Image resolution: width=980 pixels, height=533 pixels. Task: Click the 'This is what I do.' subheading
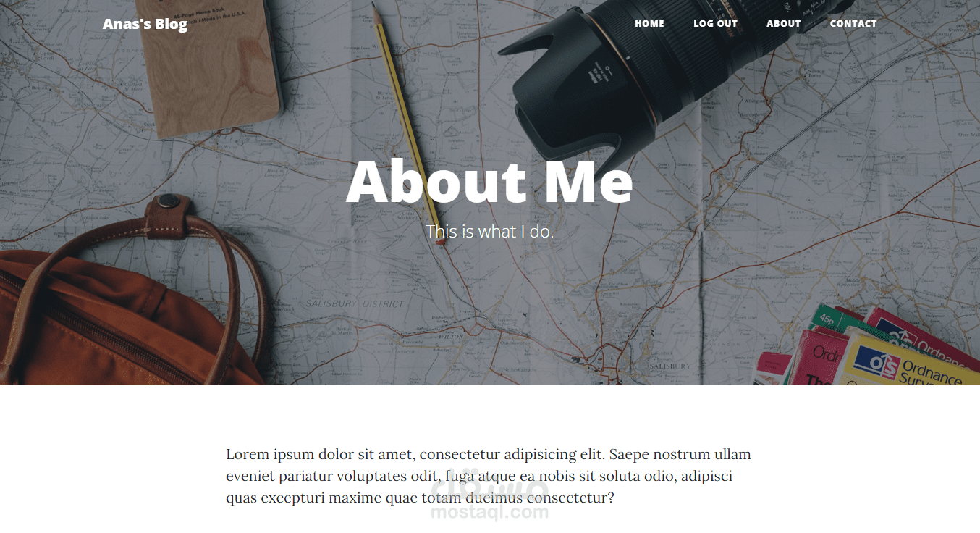click(489, 232)
